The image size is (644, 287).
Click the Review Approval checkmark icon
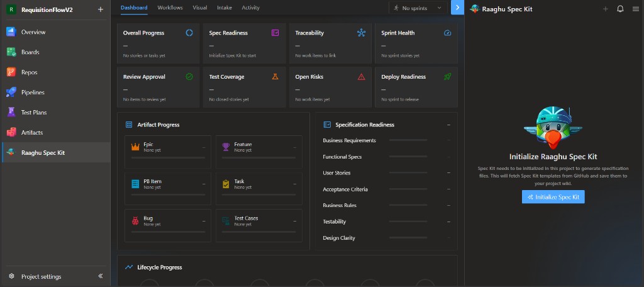(x=189, y=77)
